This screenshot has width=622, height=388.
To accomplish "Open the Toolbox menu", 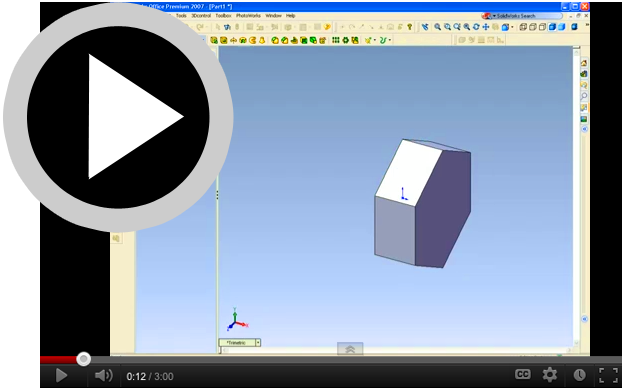I will point(223,16).
